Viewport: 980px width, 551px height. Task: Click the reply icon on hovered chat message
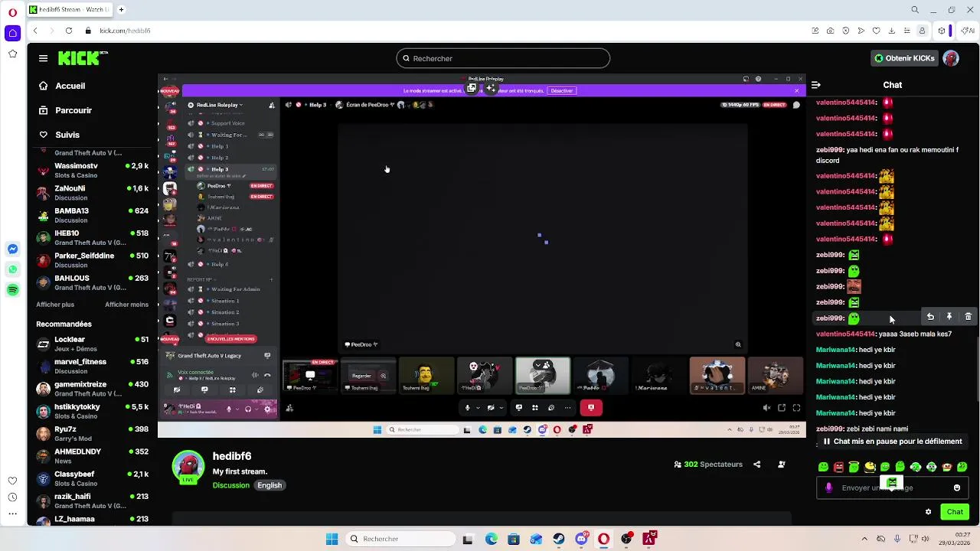[930, 317]
